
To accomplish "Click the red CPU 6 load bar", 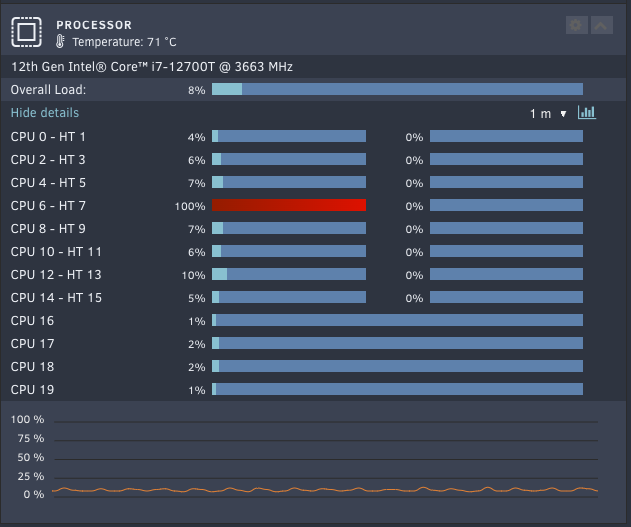I will pos(289,205).
